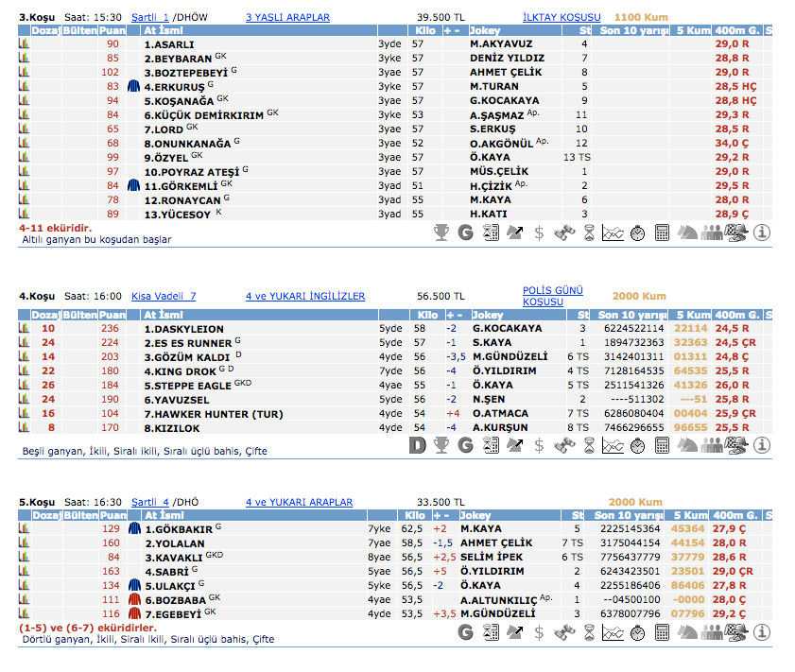Open the Kisa Vadeli 7 link
This screenshot has height=672, width=795.
[x=164, y=296]
